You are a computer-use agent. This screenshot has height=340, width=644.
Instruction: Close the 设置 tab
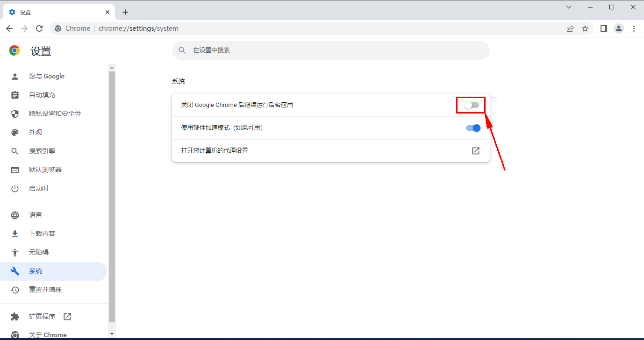tap(108, 12)
